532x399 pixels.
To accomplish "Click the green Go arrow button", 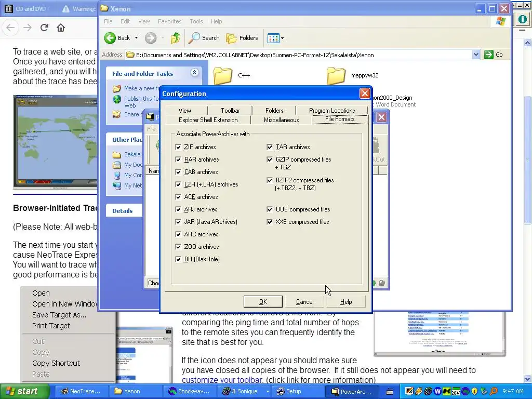I will [x=489, y=55].
